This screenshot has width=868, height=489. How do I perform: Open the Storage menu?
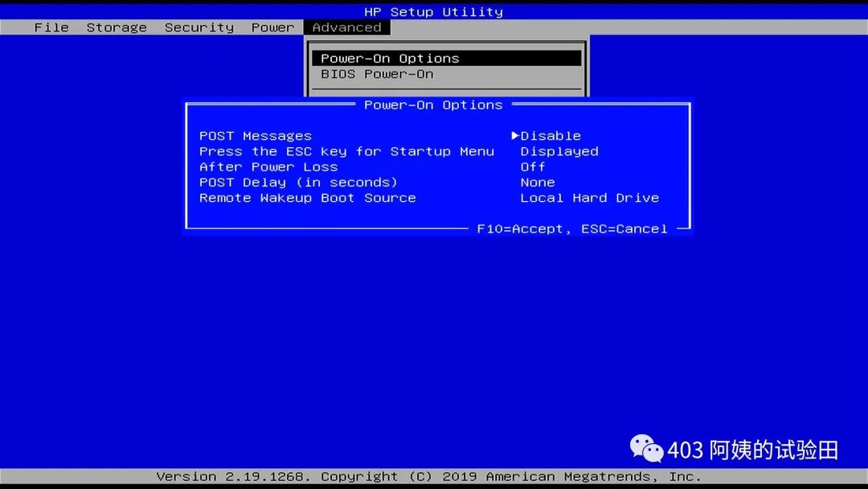coord(117,27)
